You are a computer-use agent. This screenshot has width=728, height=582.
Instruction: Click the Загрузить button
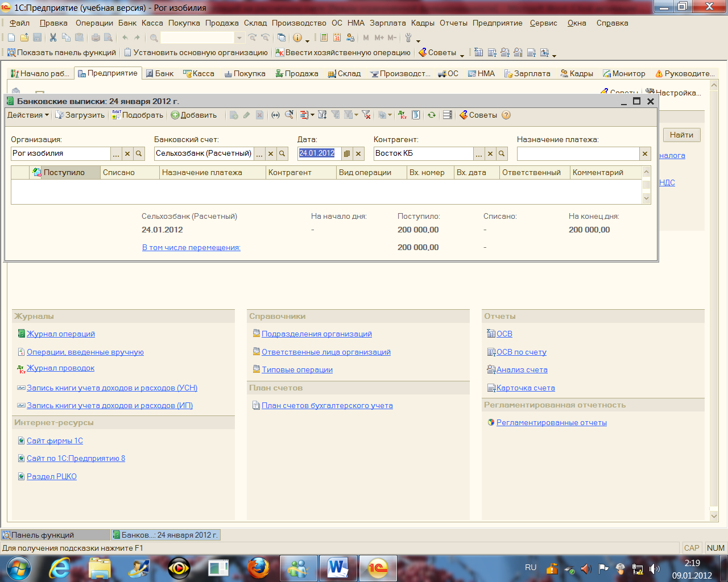(80, 115)
